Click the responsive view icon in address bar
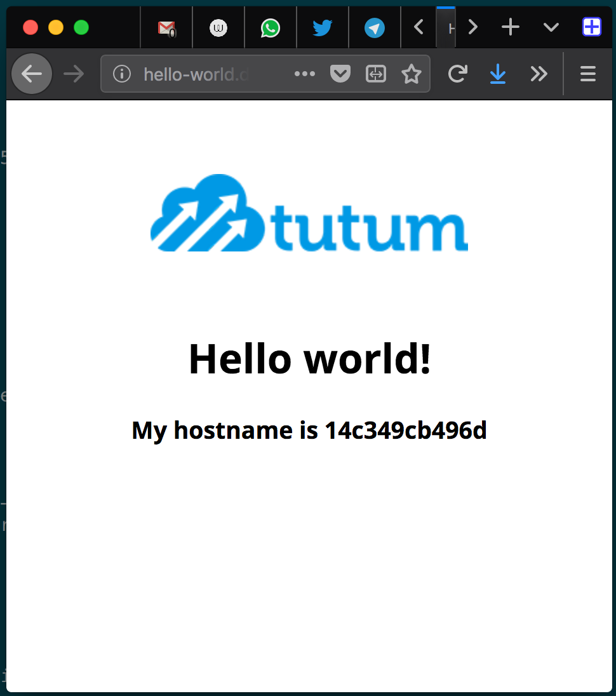Viewport: 616px width, 696px height. coord(376,74)
